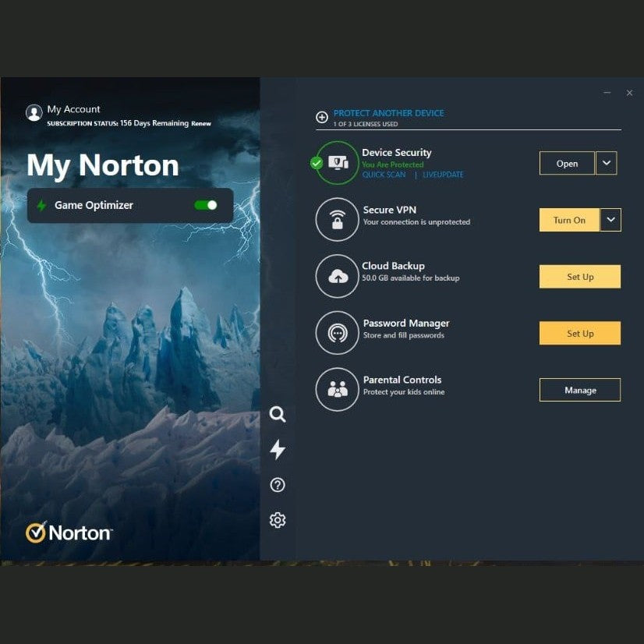Viewport: 644px width, 644px height.
Task: Run Quick Scan under Device Security
Action: click(x=384, y=175)
